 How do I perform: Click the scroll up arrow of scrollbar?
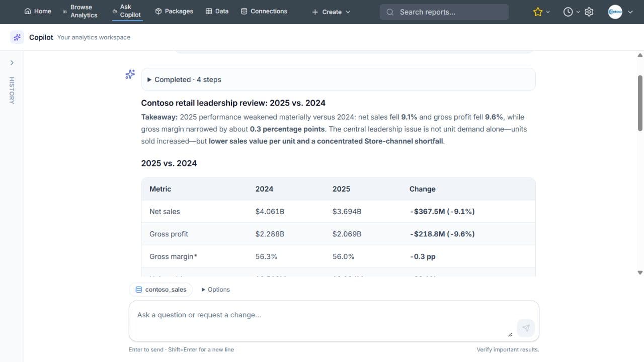[640, 55]
